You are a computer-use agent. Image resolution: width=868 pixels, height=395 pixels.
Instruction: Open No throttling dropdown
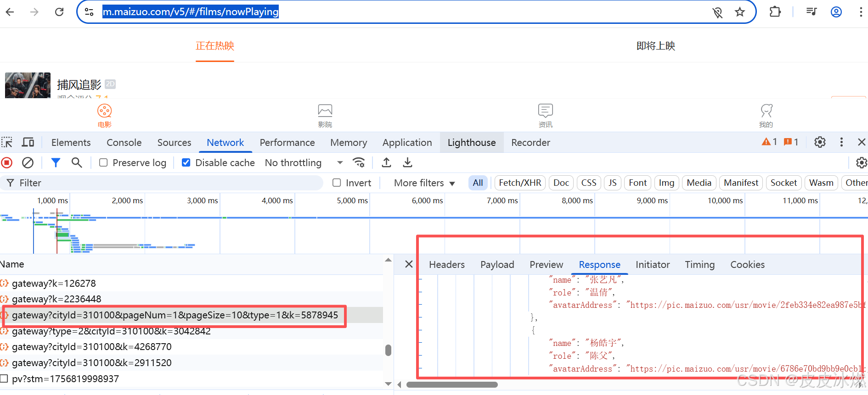[304, 162]
